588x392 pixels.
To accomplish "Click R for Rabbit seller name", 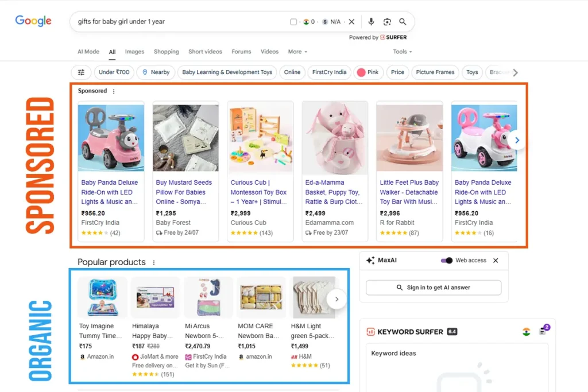I will coord(397,223).
